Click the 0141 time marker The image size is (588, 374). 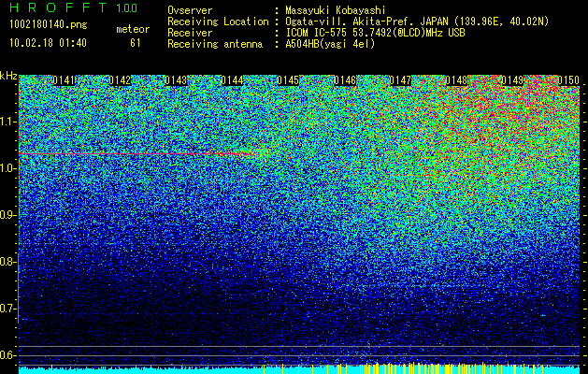64,80
